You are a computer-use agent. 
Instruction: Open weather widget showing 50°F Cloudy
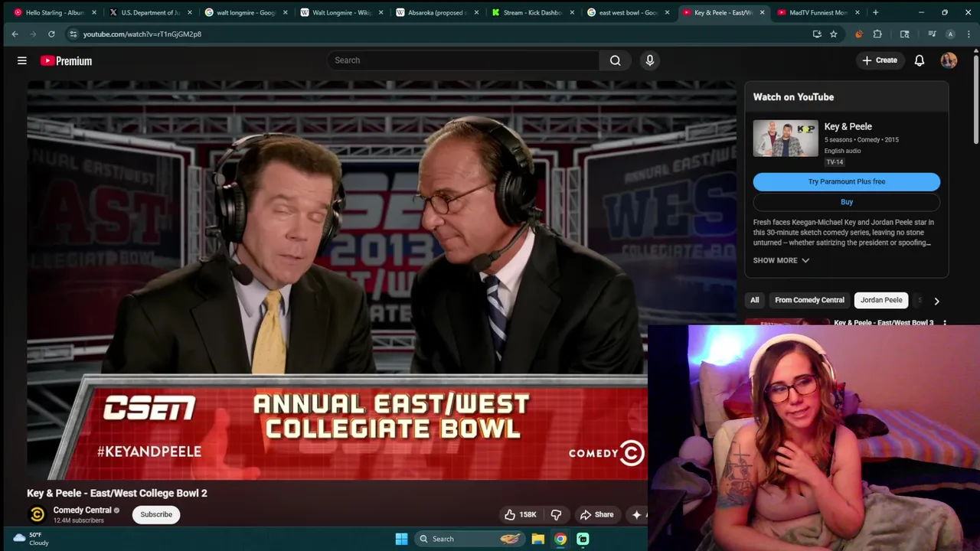[x=31, y=539]
